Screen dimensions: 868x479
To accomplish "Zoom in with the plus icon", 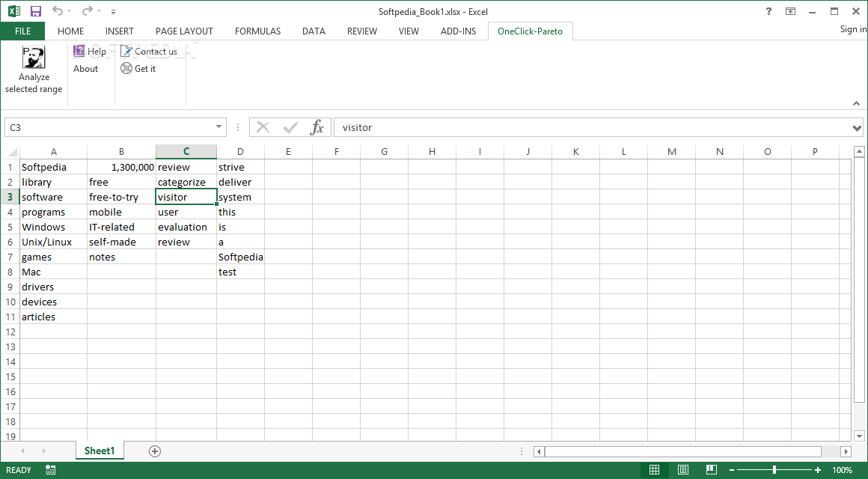I will coord(818,470).
